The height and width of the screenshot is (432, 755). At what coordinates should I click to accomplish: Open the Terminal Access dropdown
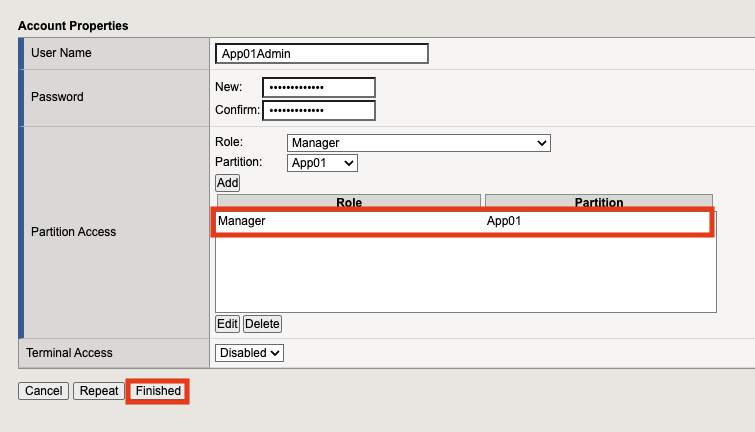[x=249, y=353]
